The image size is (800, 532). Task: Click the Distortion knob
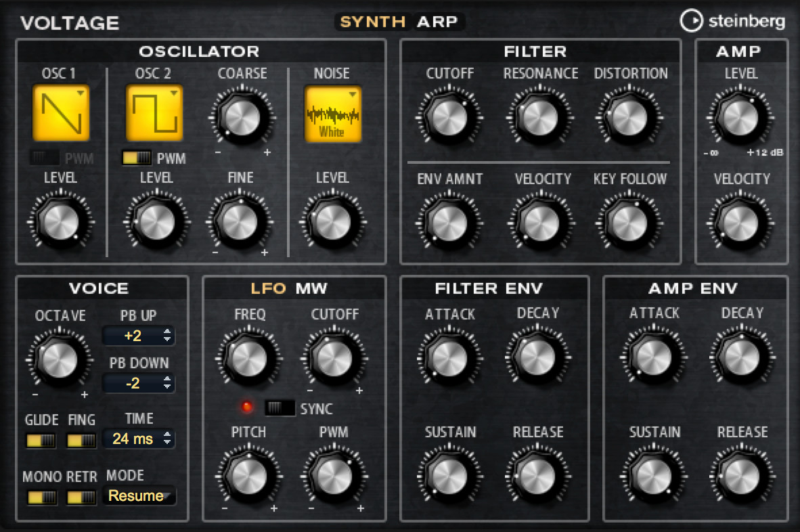[x=629, y=117]
